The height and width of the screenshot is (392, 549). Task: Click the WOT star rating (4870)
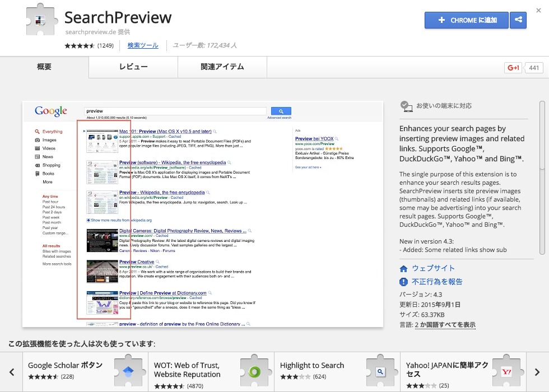click(169, 386)
